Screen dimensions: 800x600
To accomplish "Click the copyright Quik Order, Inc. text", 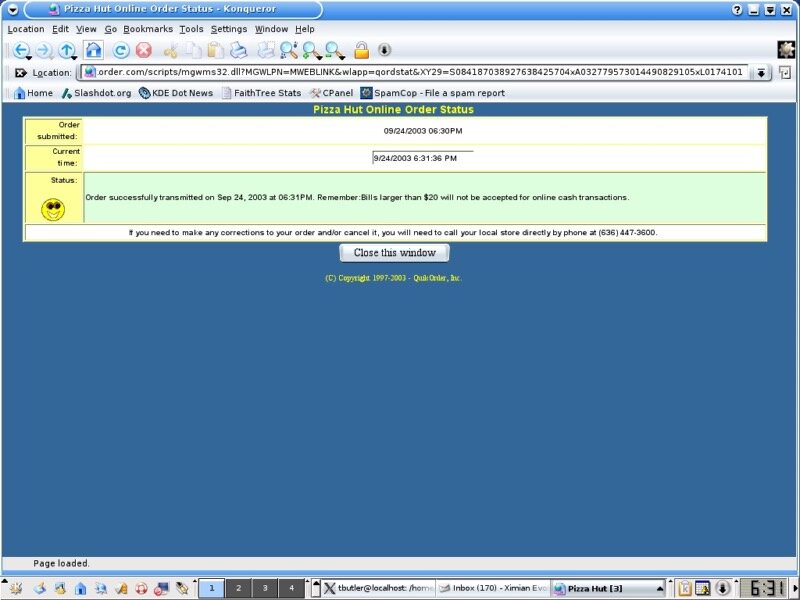I will (x=393, y=278).
